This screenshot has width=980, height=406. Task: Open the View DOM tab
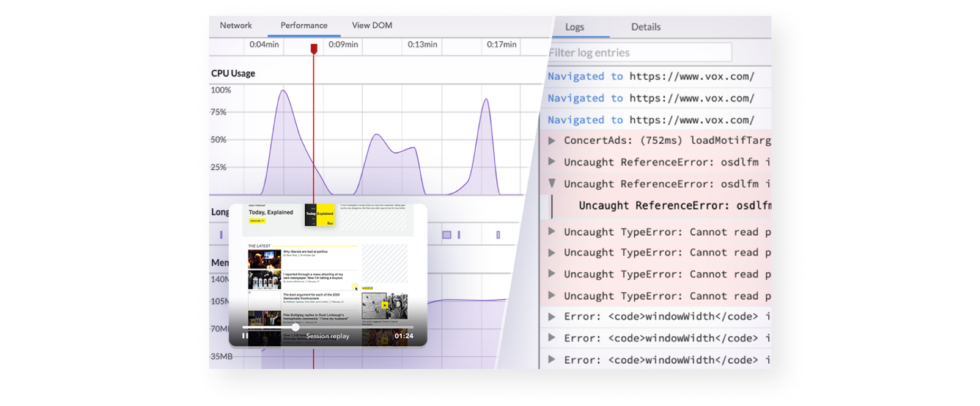372,25
